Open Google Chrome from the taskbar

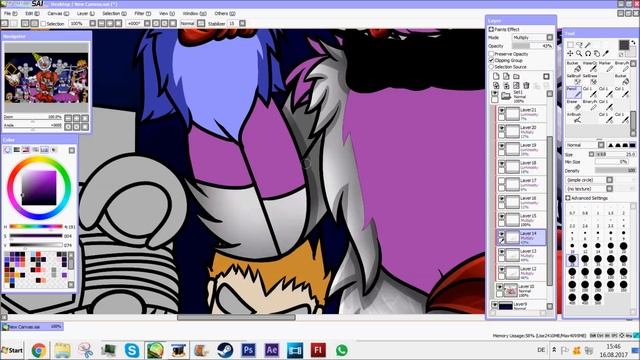point(39,350)
